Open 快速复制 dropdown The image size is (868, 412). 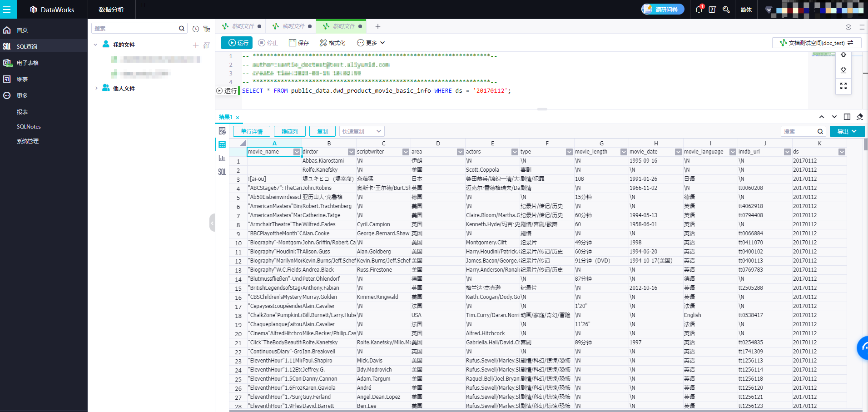362,131
